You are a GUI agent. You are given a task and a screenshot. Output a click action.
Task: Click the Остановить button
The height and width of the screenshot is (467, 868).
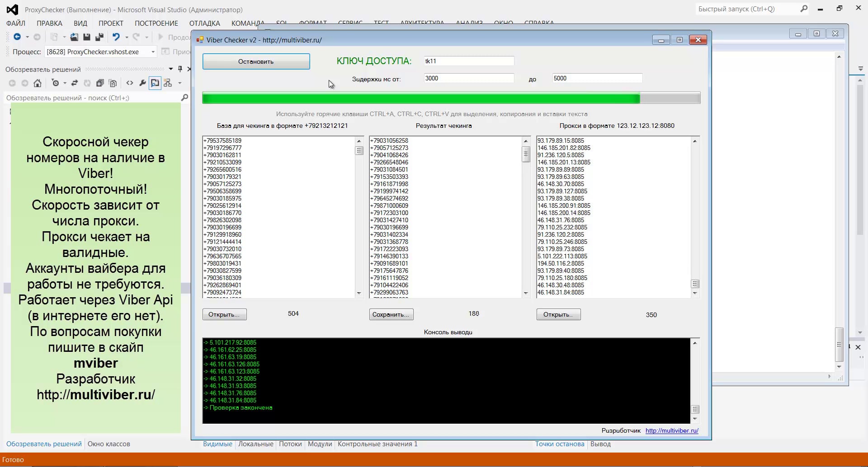click(x=256, y=61)
